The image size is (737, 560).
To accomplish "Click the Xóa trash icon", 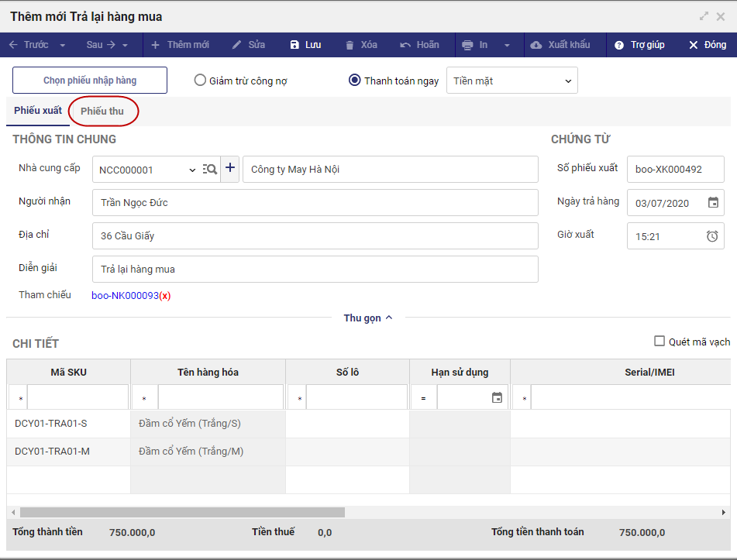I will pos(350,45).
